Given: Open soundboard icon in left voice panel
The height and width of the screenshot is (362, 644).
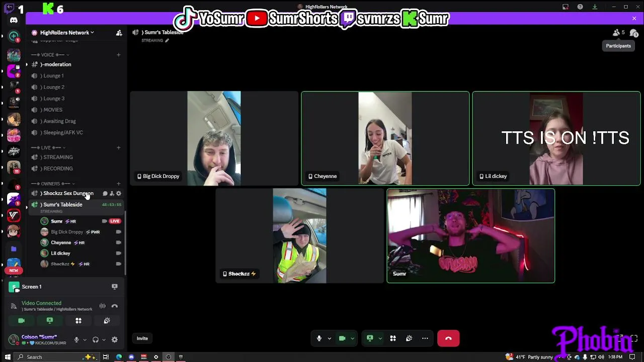Looking at the screenshot, I should (x=107, y=321).
